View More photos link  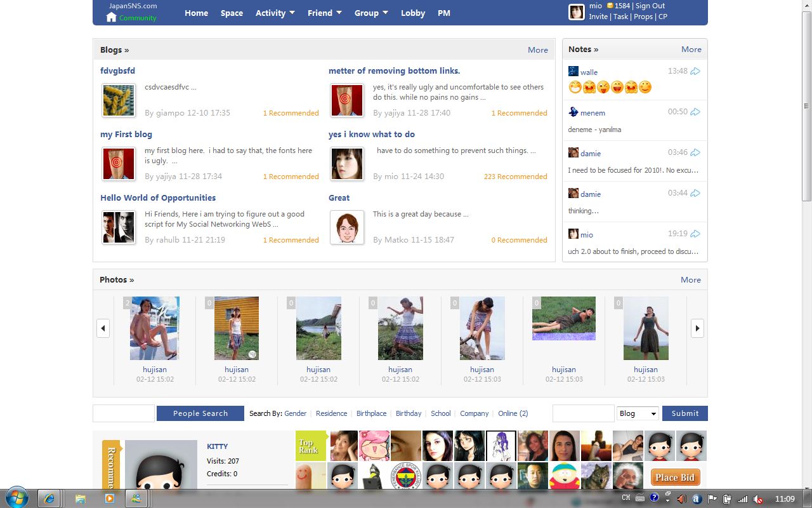tap(691, 279)
